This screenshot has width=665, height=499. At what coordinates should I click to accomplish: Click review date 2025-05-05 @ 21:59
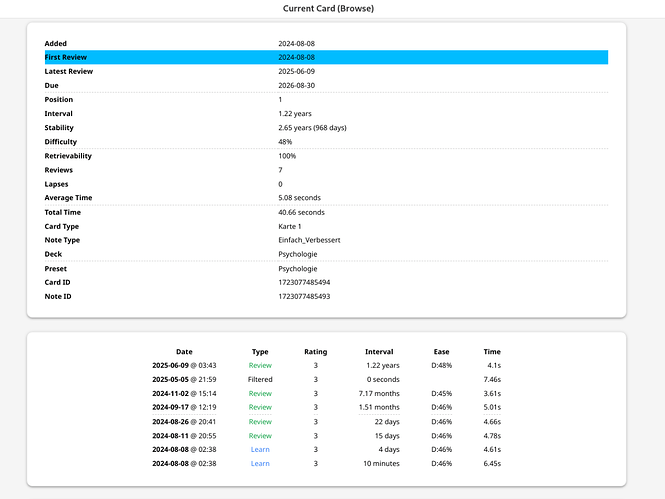point(184,379)
